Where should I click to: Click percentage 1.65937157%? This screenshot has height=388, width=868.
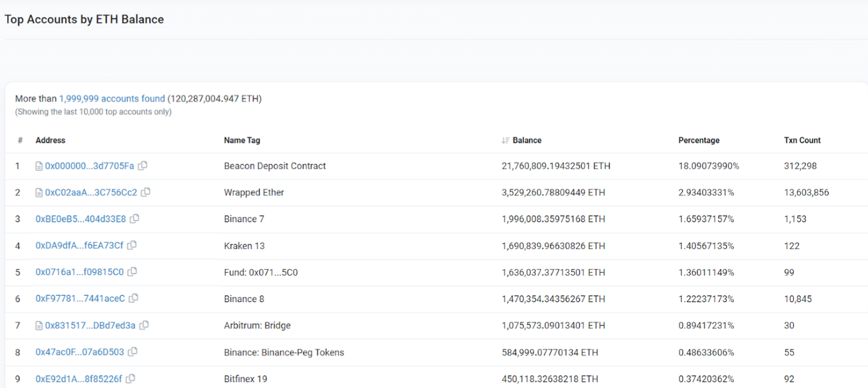tap(706, 219)
